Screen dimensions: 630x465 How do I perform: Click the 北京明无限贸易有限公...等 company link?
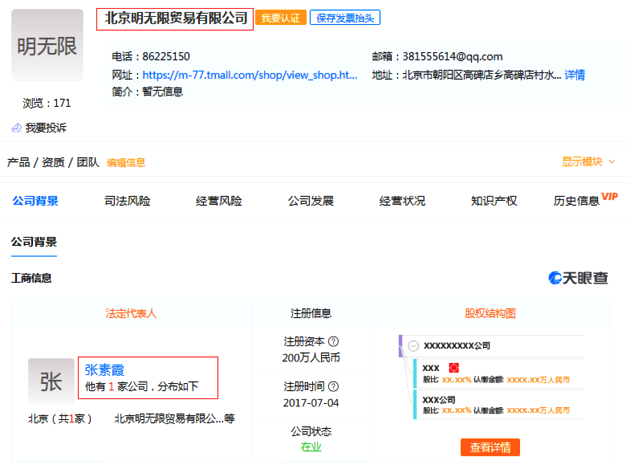pyautogui.click(x=174, y=418)
